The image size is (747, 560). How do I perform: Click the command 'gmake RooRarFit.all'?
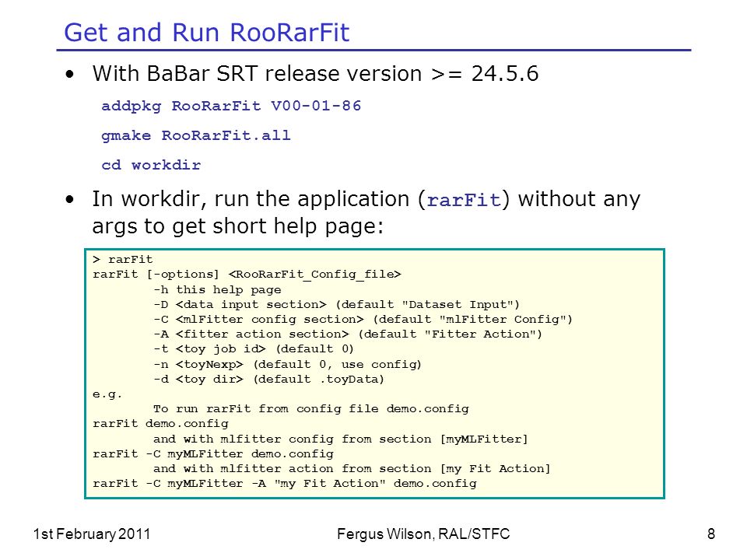[196, 135]
